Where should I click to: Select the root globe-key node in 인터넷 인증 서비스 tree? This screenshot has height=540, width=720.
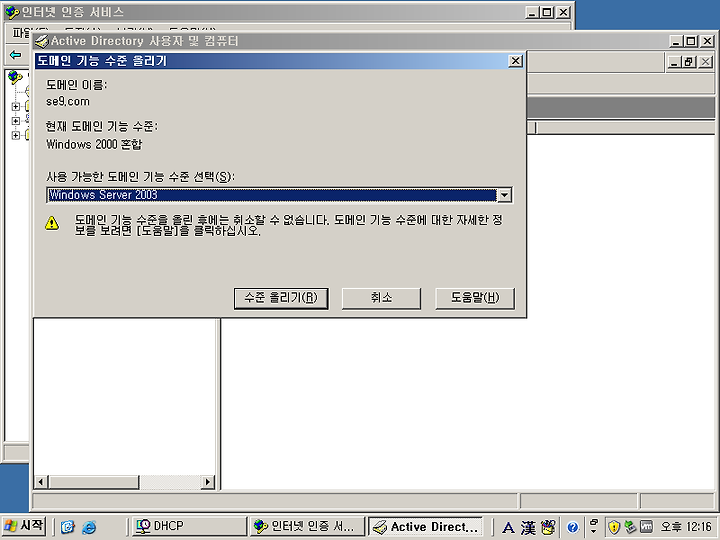pyautogui.click(x=15, y=77)
